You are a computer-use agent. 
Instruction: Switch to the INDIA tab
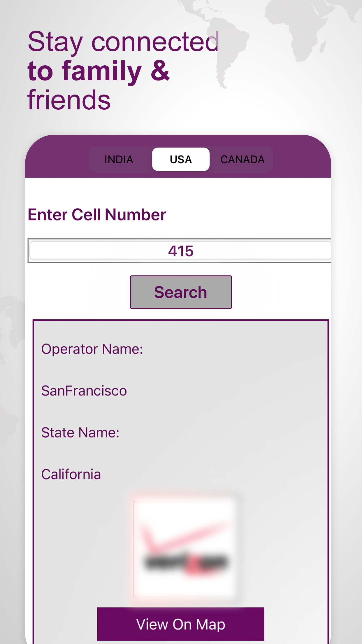point(119,160)
